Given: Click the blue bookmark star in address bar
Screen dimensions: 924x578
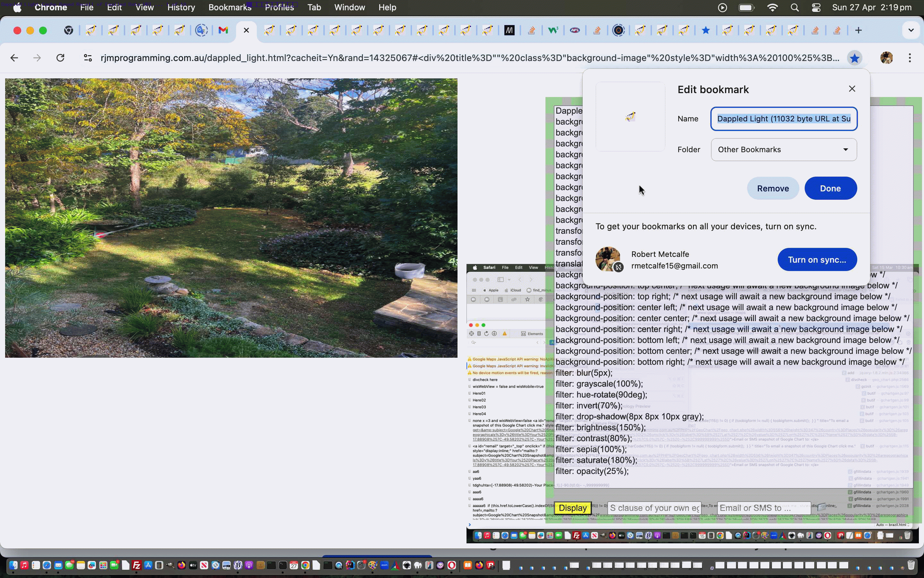Looking at the screenshot, I should tap(854, 58).
